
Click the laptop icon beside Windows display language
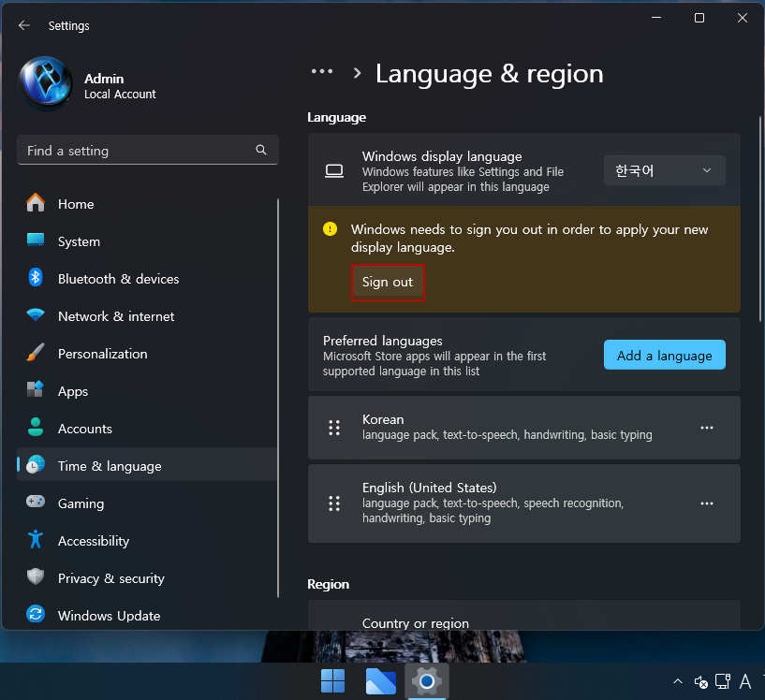(x=334, y=171)
